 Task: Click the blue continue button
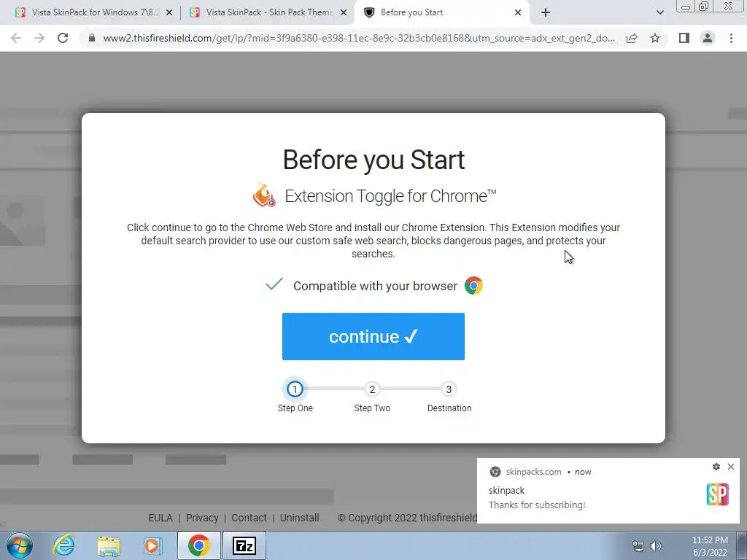(373, 336)
